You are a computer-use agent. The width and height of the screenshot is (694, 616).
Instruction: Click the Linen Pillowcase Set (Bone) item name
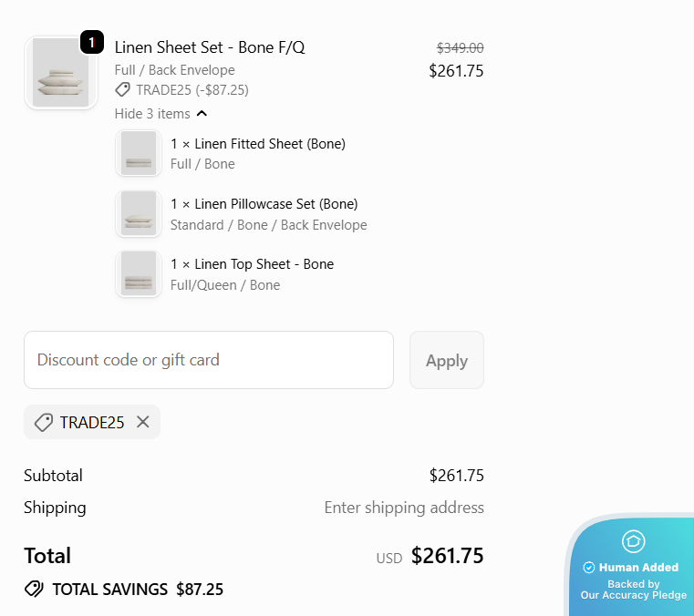(x=264, y=203)
